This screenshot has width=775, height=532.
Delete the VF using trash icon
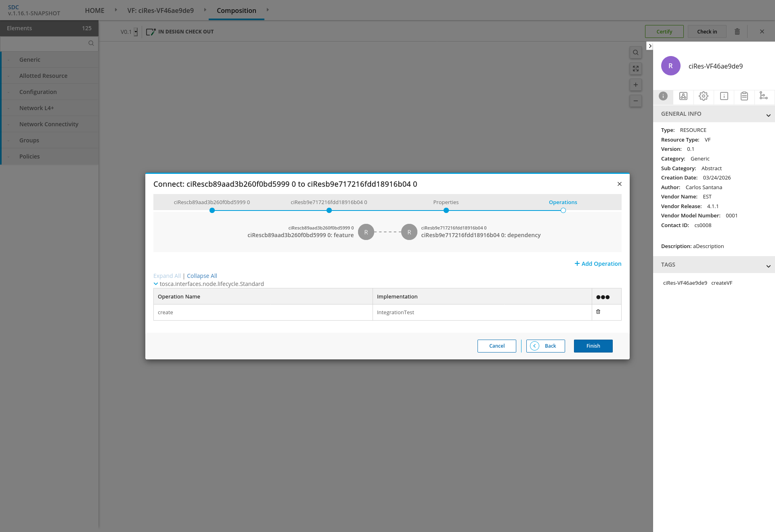737,31
